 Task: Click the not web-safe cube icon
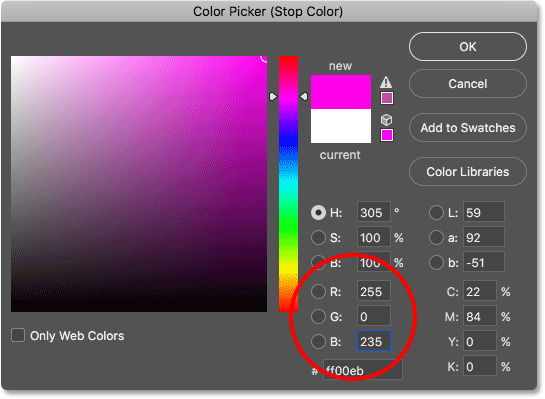pos(387,120)
